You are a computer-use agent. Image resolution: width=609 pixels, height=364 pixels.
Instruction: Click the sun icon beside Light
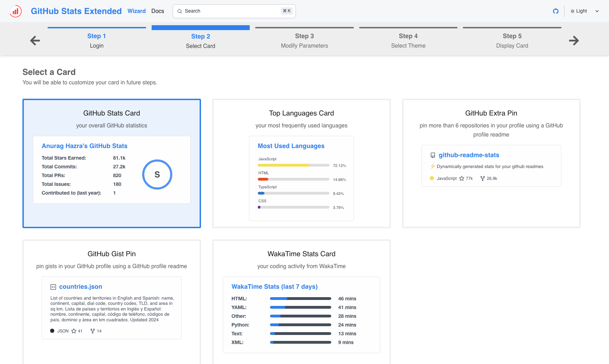click(x=573, y=11)
